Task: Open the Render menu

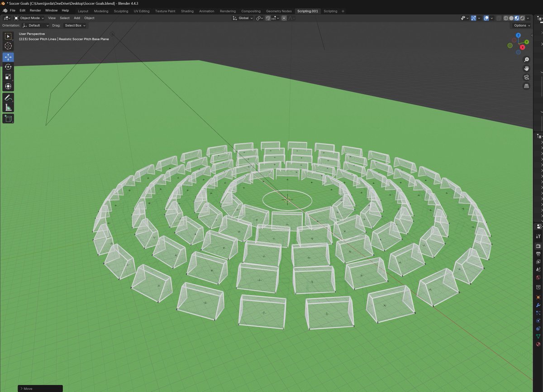Action: pyautogui.click(x=35, y=10)
